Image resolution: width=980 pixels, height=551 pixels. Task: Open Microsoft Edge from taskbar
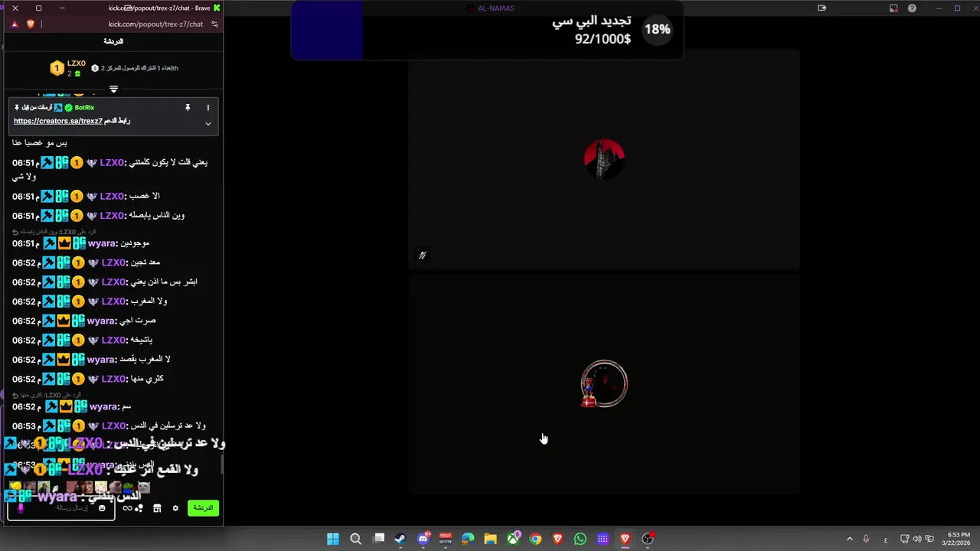[468, 539]
